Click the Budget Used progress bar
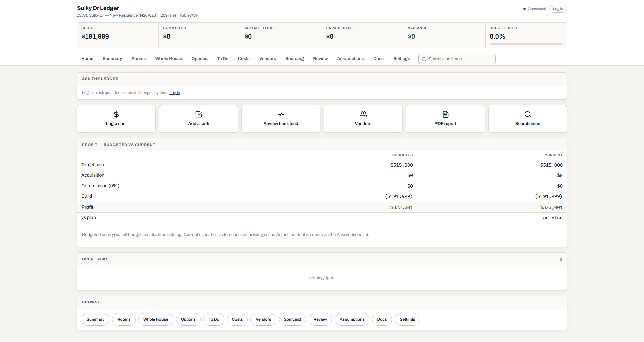Viewport: 644px width, 342px height. pos(526,44)
